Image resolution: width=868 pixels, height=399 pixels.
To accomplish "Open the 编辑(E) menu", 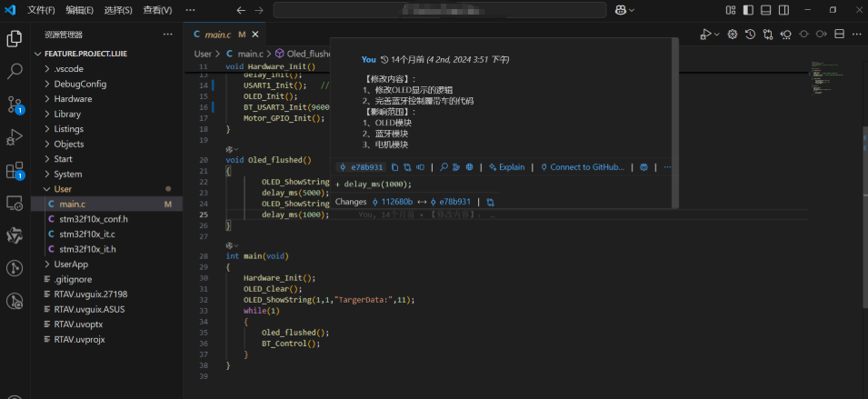I will 80,10.
